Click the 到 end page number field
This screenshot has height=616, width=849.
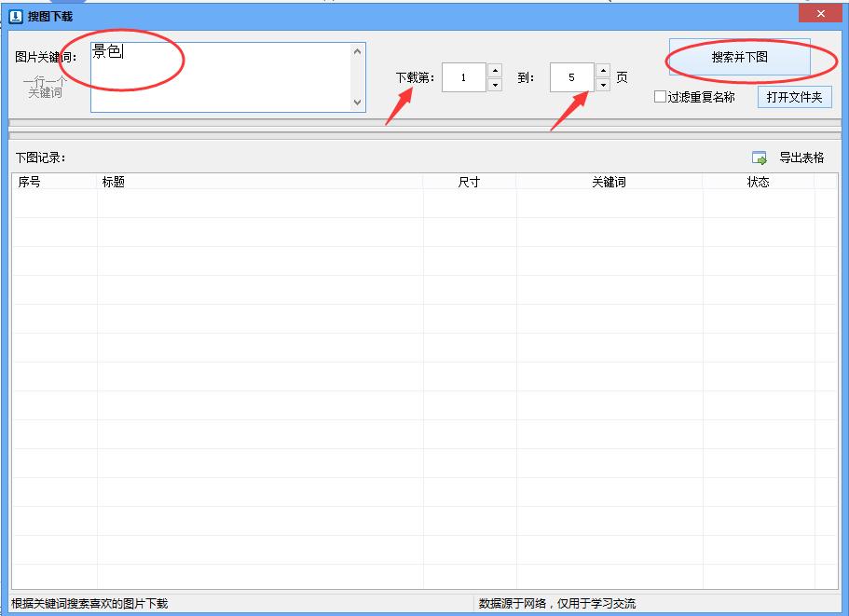pos(572,77)
